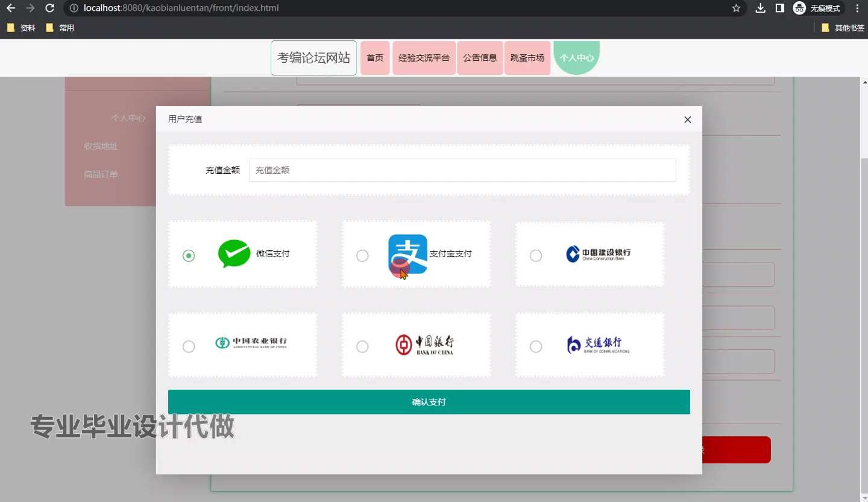Open the 经验交流平台 nav tab
This screenshot has height=502, width=868.
point(424,58)
